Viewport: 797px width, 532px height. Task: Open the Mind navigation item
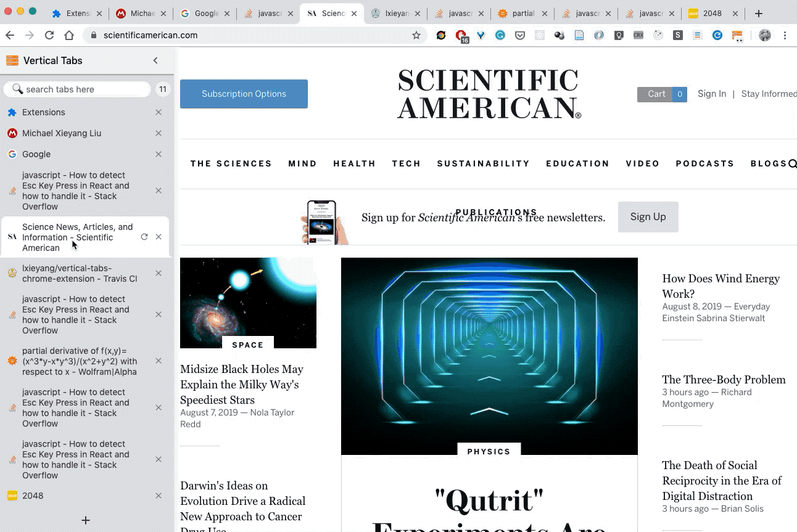[302, 163]
